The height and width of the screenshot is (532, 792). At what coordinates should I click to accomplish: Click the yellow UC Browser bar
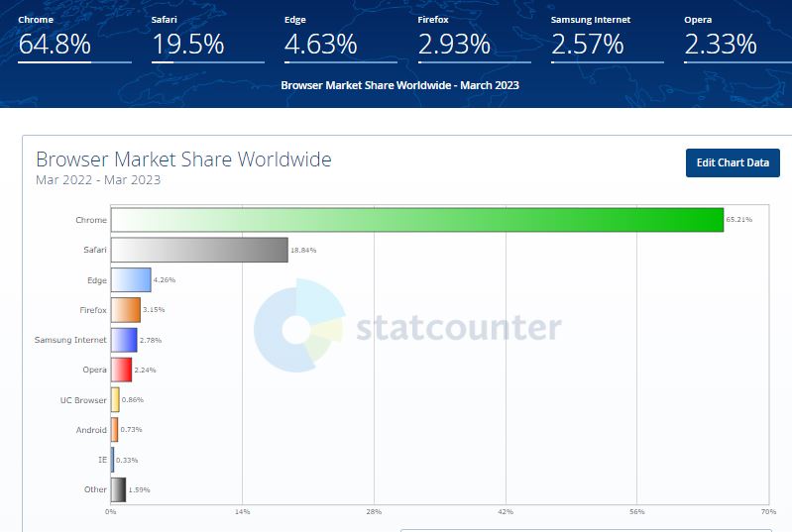(115, 400)
